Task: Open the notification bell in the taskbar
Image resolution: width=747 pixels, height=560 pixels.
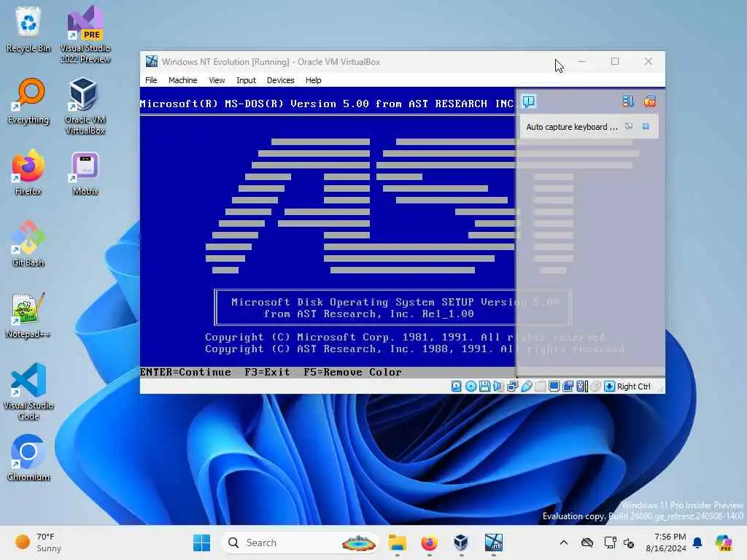Action: click(x=697, y=542)
